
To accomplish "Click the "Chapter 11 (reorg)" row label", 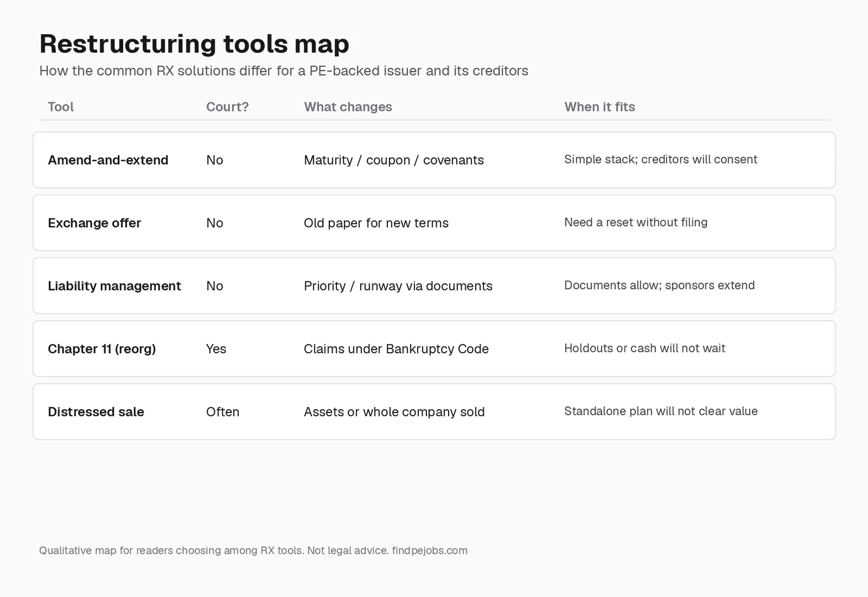I will (x=102, y=349).
